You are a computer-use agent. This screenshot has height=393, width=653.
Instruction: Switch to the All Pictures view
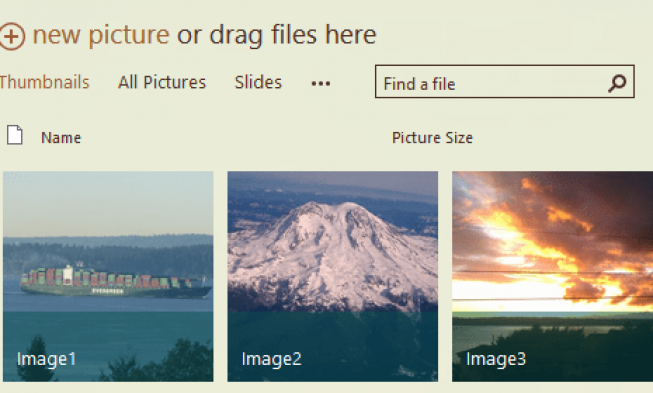[162, 82]
